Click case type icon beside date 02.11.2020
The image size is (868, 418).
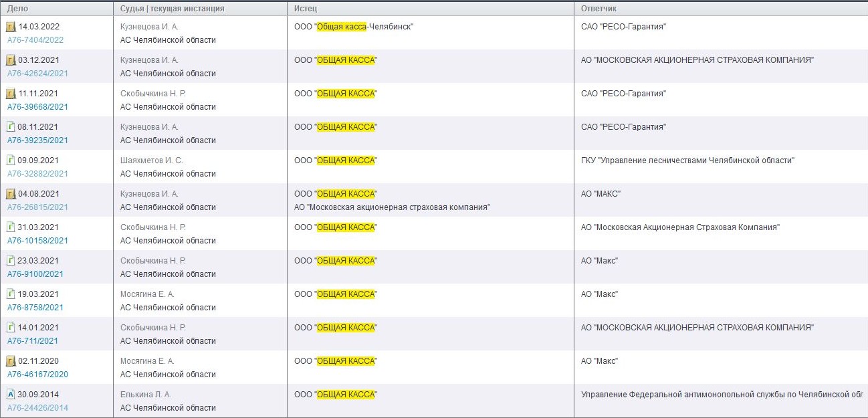coord(11,361)
